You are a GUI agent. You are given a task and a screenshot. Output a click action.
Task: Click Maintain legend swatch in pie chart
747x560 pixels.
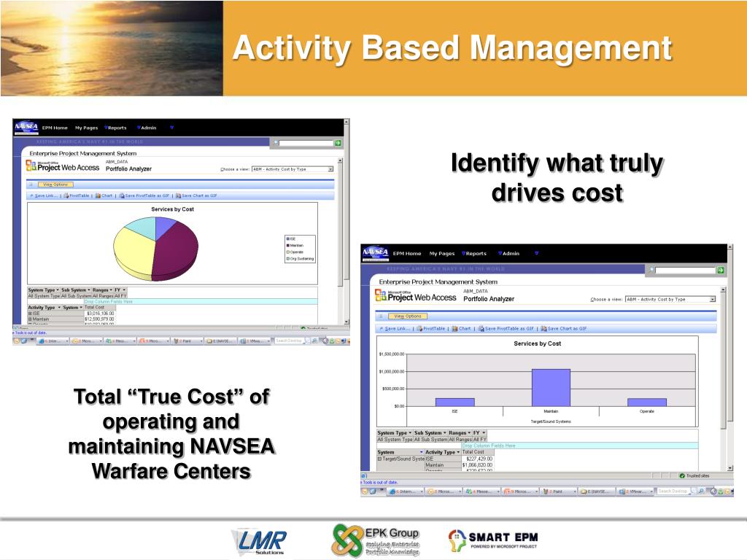287,246
